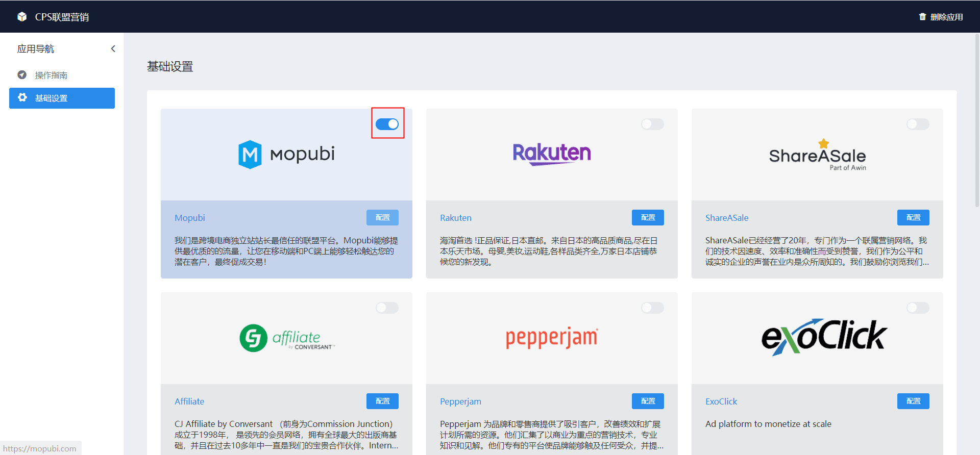980x455 pixels.
Task: Click 配置 button for Mopubi
Action: 382,217
